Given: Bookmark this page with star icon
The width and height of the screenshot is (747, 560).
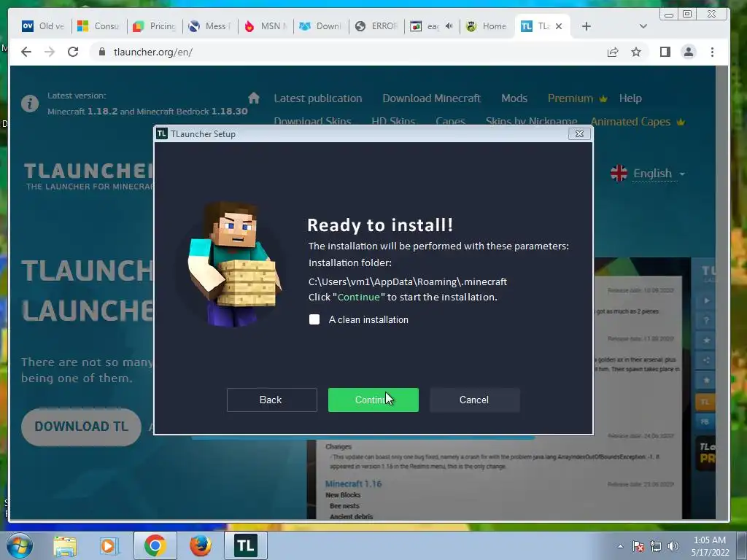Looking at the screenshot, I should (636, 52).
